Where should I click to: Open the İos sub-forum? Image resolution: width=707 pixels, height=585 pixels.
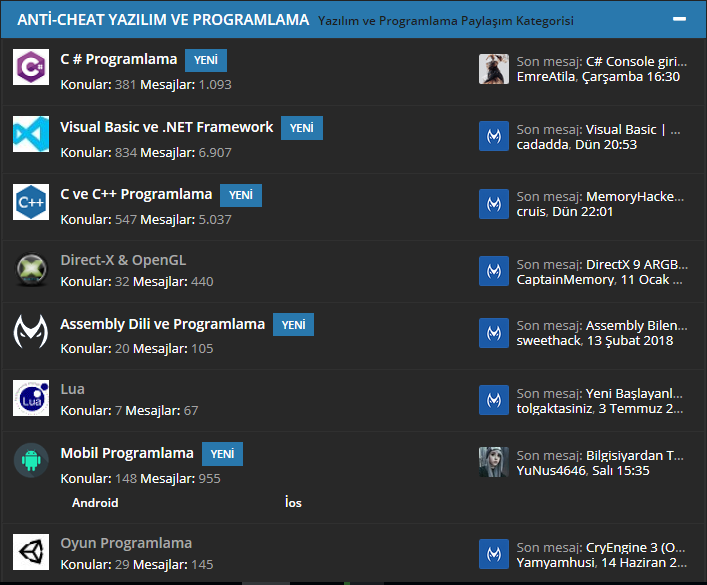[x=293, y=502]
